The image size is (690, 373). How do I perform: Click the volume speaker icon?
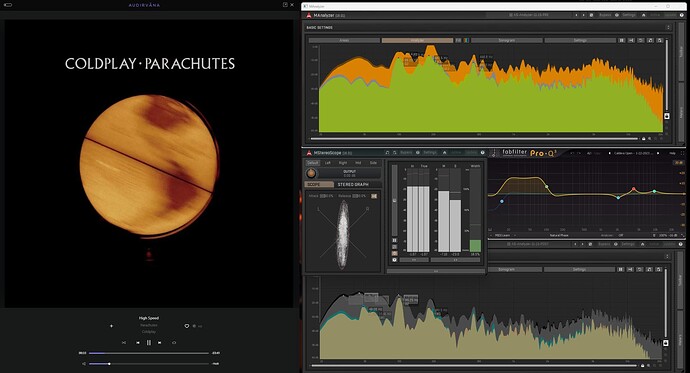pyautogui.click(x=84, y=364)
